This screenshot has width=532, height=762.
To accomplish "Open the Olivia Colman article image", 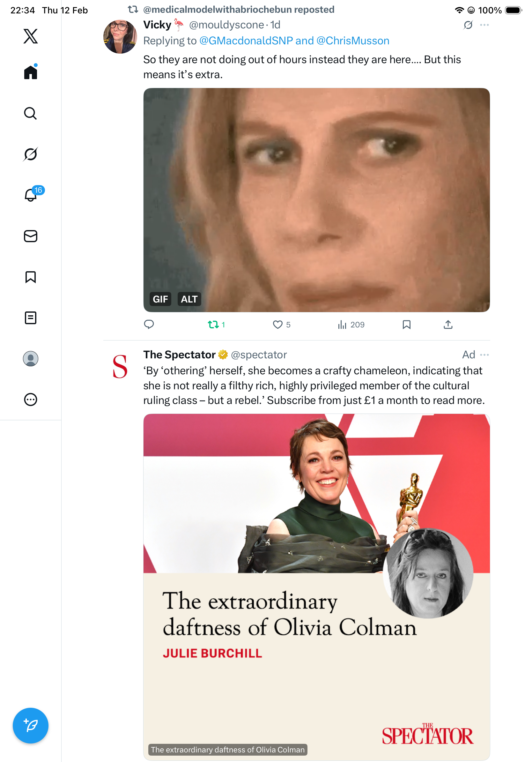I will coord(316,587).
